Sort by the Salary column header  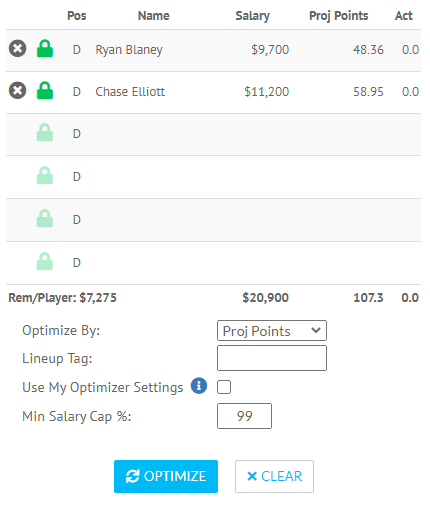[x=252, y=16]
